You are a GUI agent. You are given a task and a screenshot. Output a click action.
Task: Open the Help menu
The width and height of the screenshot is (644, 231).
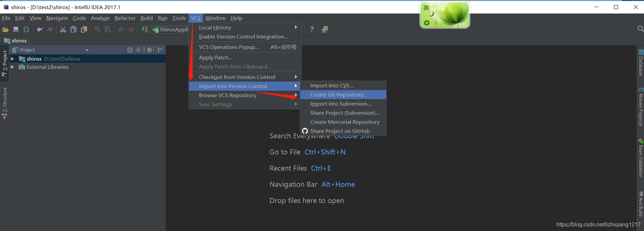pos(236,18)
